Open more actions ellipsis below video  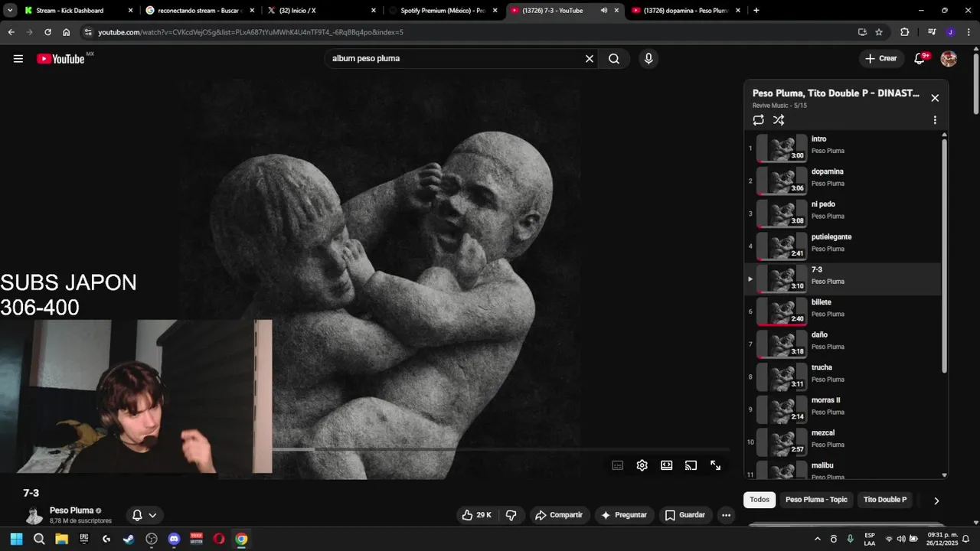tap(726, 515)
